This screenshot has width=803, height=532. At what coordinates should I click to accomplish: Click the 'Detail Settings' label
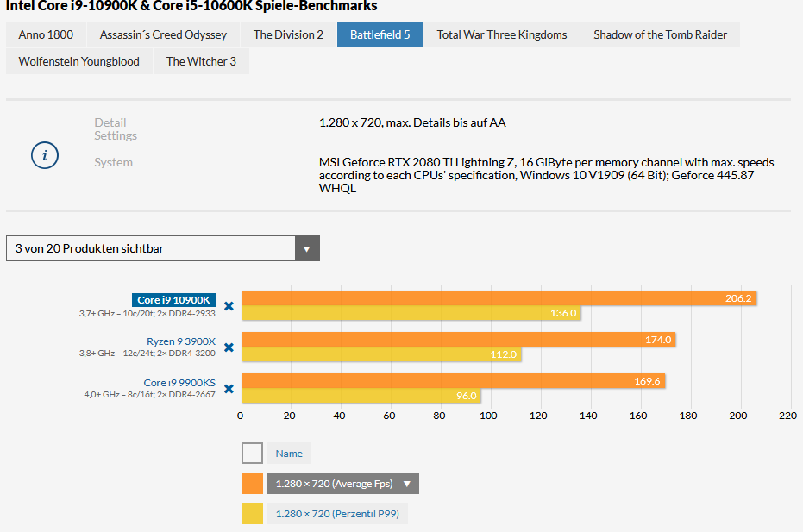pyautogui.click(x=116, y=129)
